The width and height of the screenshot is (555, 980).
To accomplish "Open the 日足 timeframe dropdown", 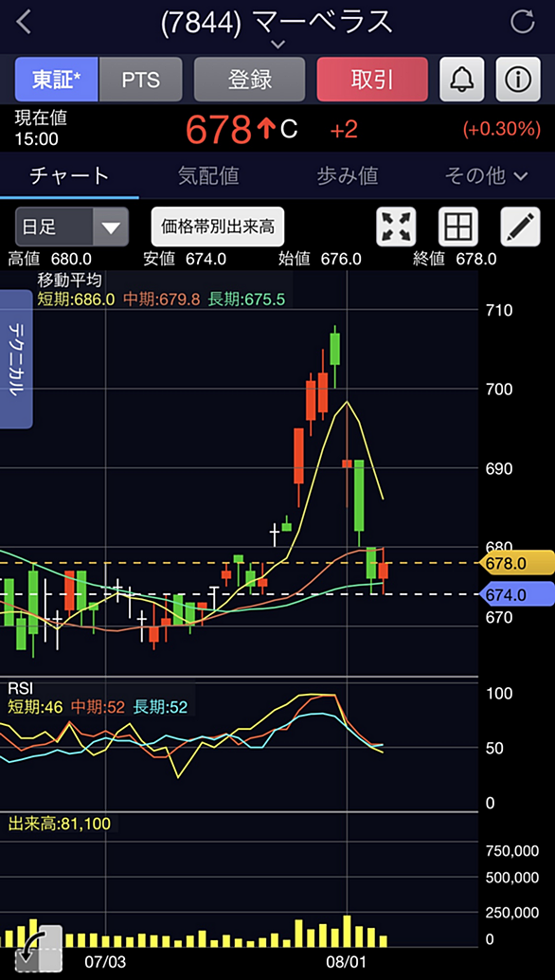I will click(72, 227).
